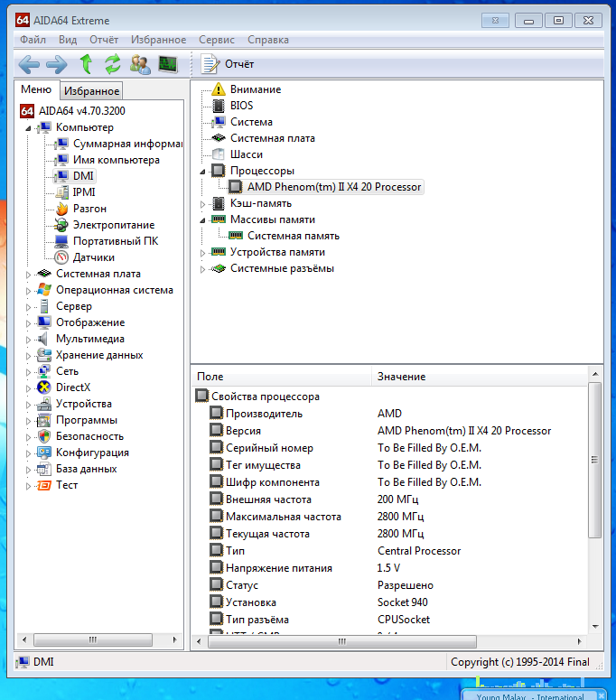Click the Отчёт report button in toolbar
The height and width of the screenshot is (700, 616).
tap(229, 63)
